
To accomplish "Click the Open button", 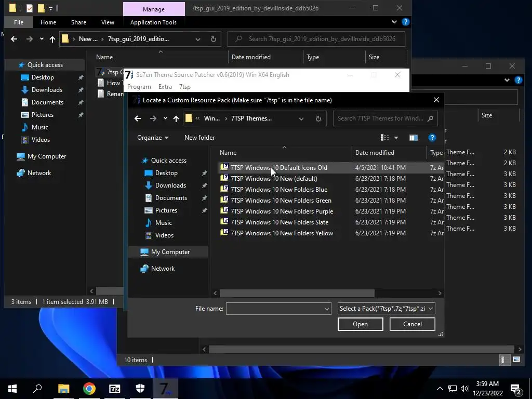I will [361, 324].
